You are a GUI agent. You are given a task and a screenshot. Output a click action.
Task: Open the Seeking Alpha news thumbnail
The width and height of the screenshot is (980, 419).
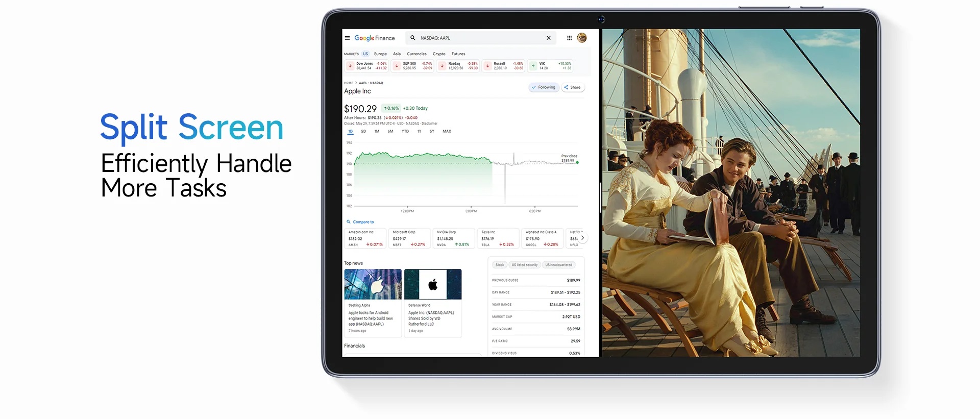coord(373,284)
